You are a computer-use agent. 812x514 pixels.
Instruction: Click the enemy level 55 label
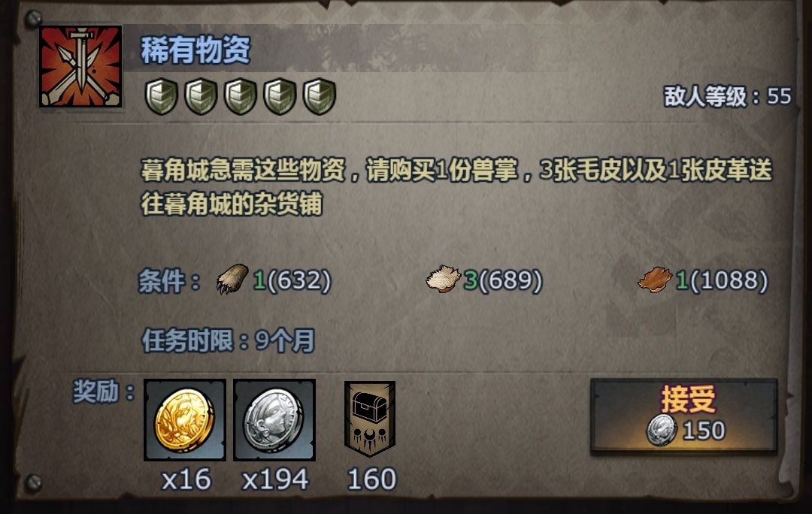pos(728,96)
